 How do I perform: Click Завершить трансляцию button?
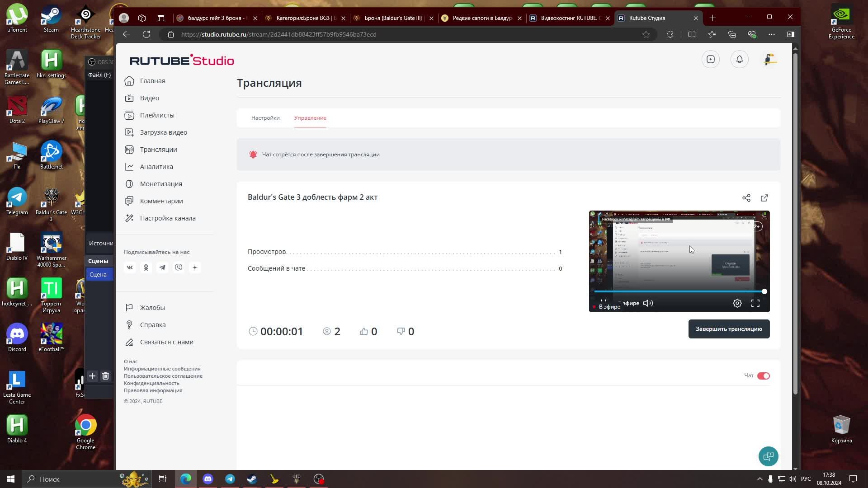(728, 329)
